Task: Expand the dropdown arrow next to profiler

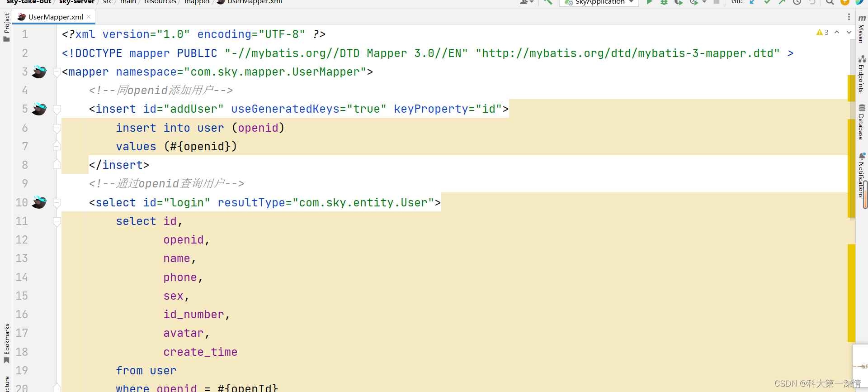Action: click(x=704, y=2)
